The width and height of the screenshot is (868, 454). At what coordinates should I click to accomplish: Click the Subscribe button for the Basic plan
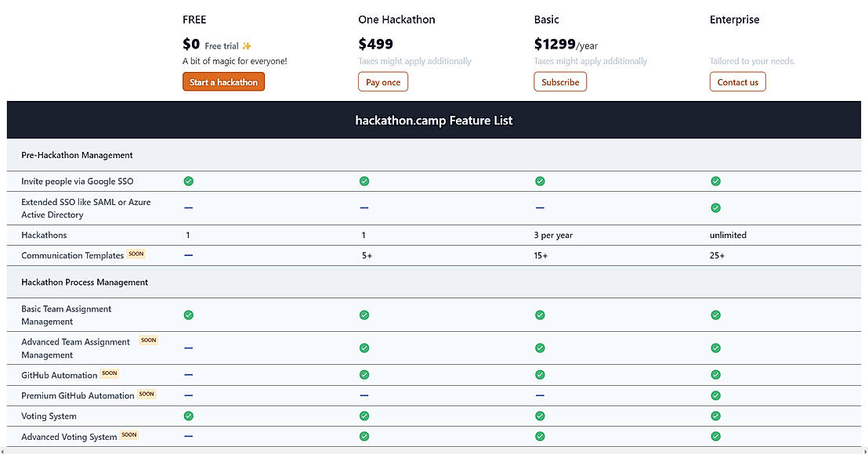pyautogui.click(x=560, y=81)
